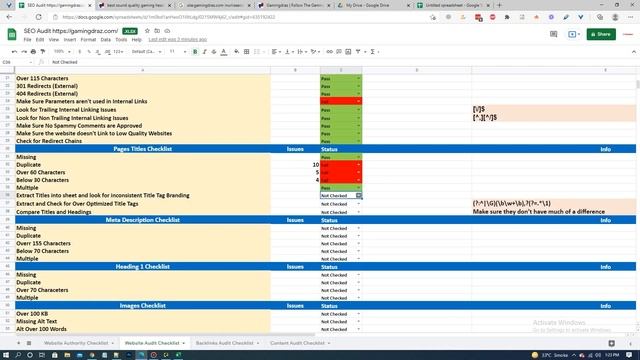Open a new browser tab
Screen dimensions: 640x360
(x=499, y=5)
